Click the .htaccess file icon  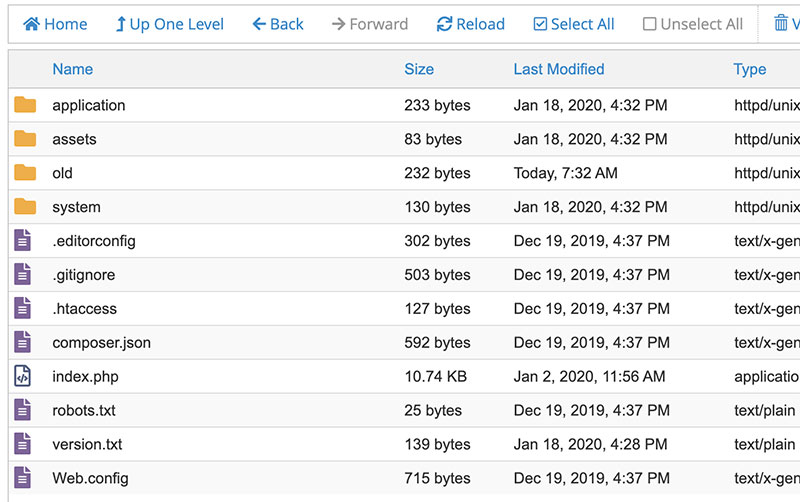pyautogui.click(x=23, y=308)
